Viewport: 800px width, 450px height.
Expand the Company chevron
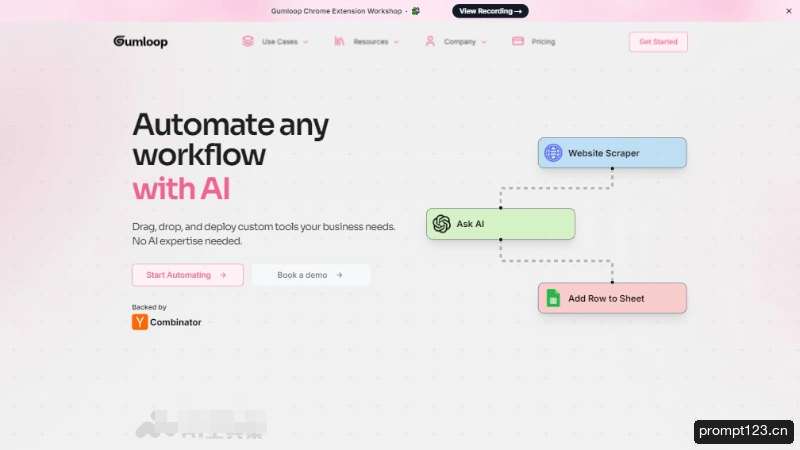(484, 42)
